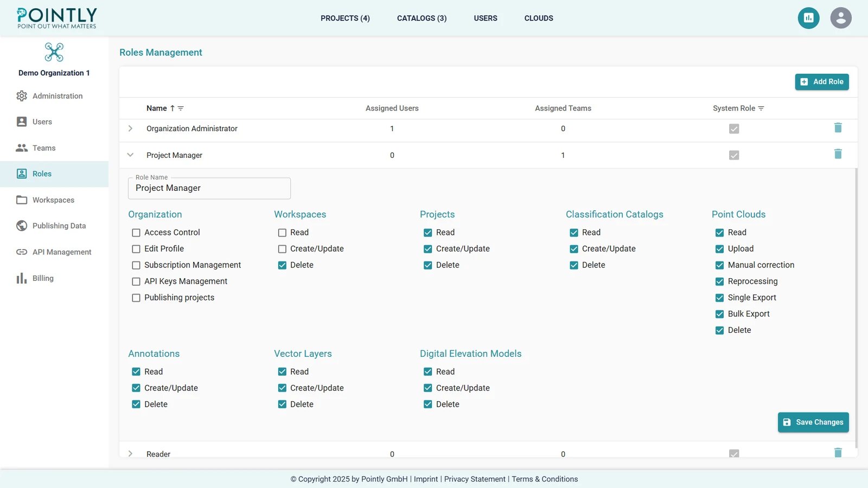Uncheck Classification Catalogs Create/Update
The width and height of the screenshot is (868, 488).
[x=574, y=249]
